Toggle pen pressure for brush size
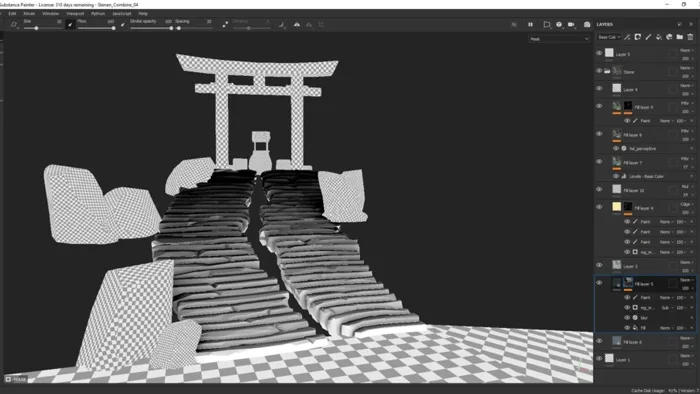This screenshot has width=700, height=394. tap(70, 25)
